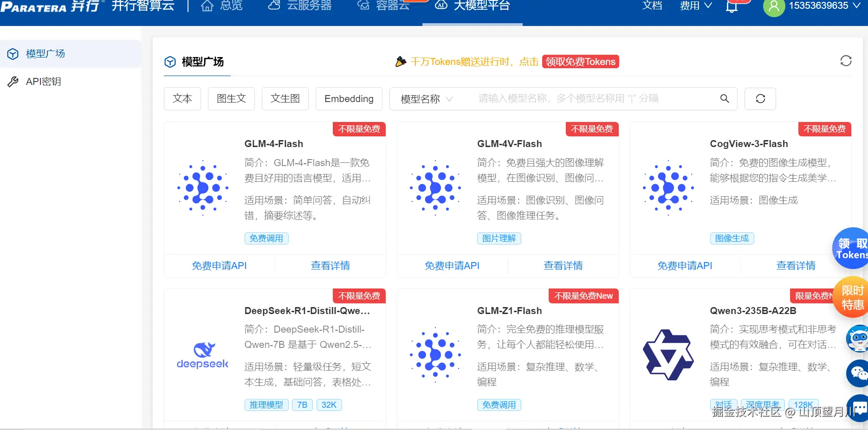
Task: Refresh page with top-right reload icon
Action: (x=846, y=61)
